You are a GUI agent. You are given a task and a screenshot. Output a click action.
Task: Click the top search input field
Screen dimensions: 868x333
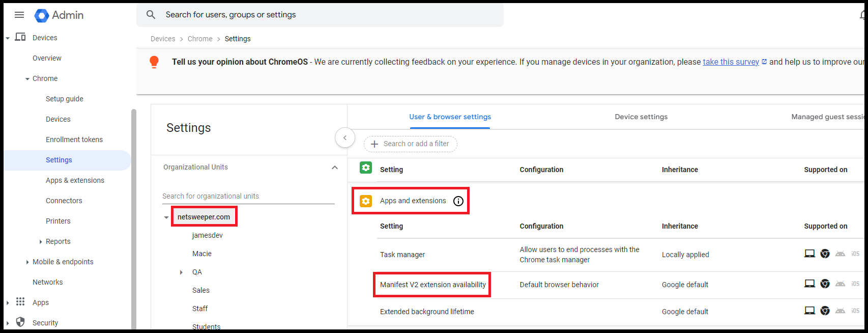[320, 15]
